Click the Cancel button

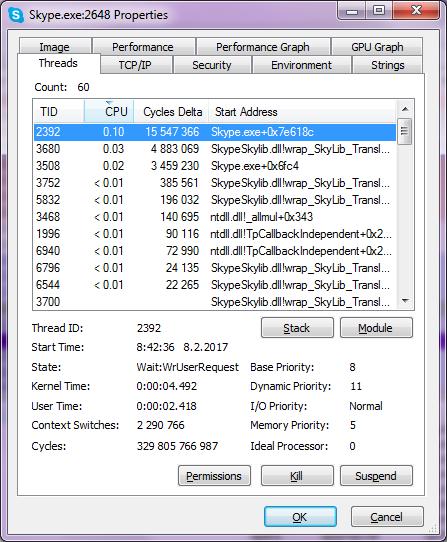tap(387, 517)
